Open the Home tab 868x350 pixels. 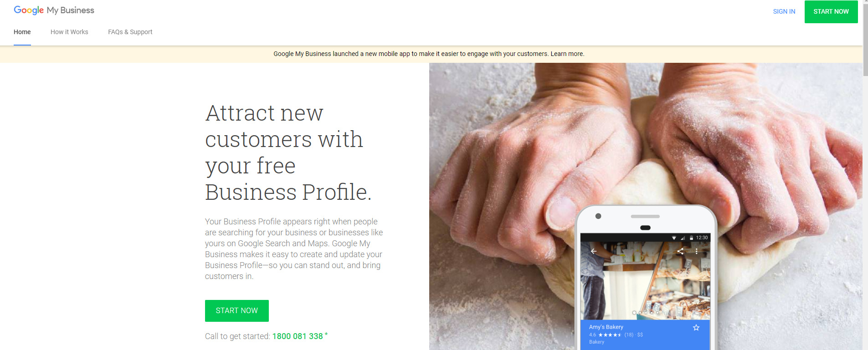click(22, 32)
